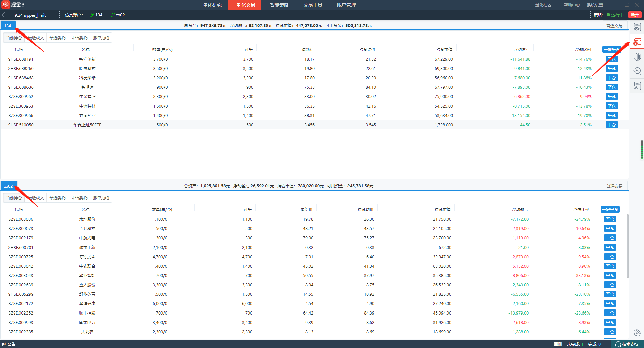Open 当前持仓 tab in account 134
The width and height of the screenshot is (644, 348).
point(14,38)
